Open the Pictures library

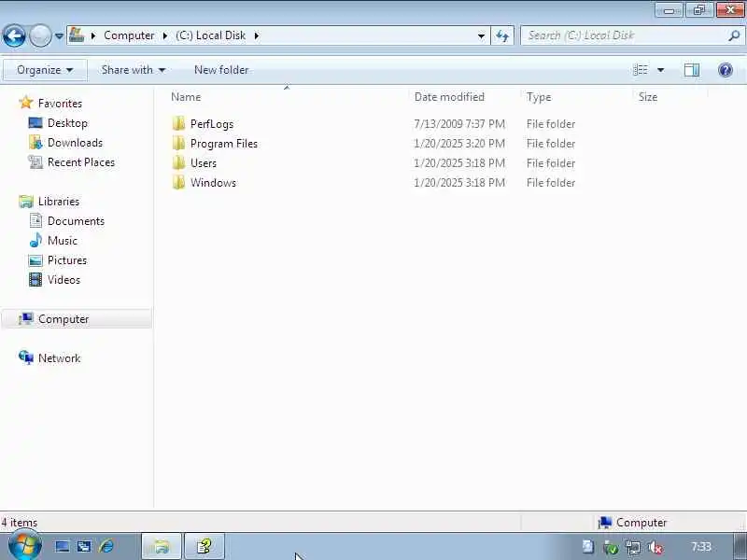point(67,260)
